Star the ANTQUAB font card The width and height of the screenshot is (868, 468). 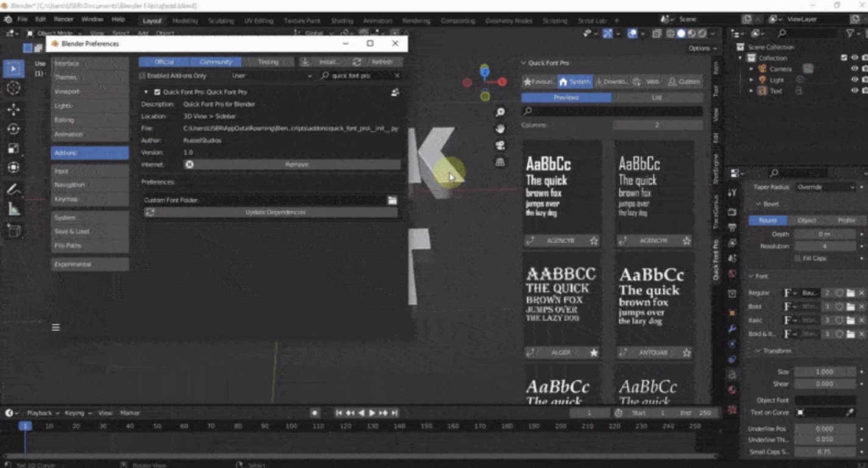pos(686,353)
